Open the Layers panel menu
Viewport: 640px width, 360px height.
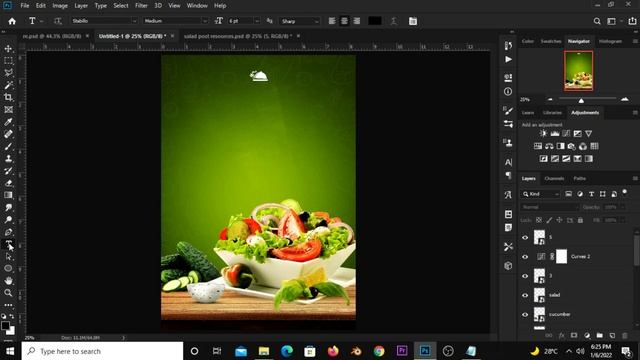(x=635, y=178)
